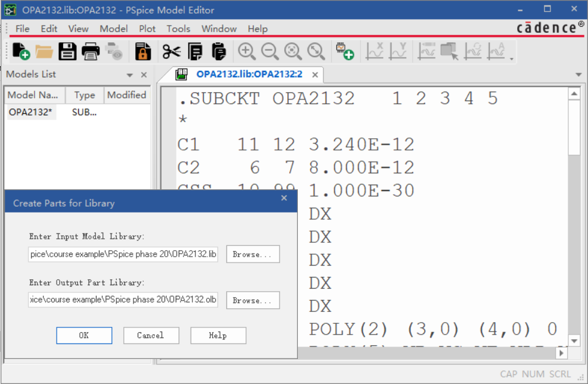Open the File menu

tap(23, 29)
